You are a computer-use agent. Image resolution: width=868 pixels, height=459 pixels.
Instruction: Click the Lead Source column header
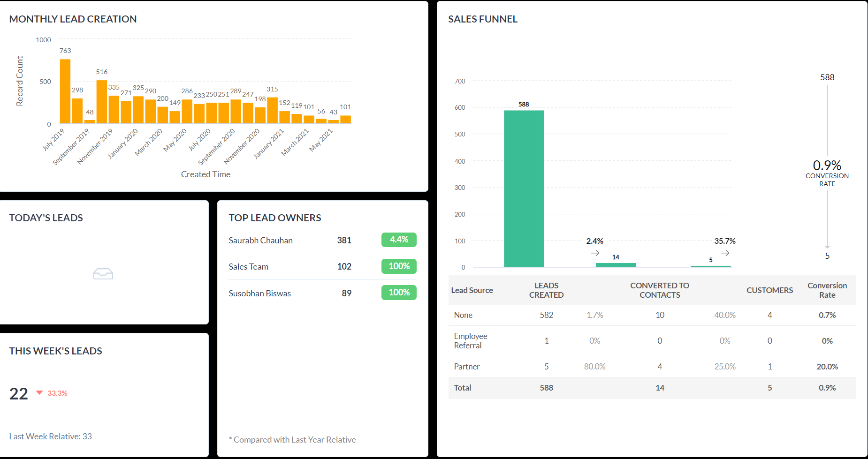472,290
